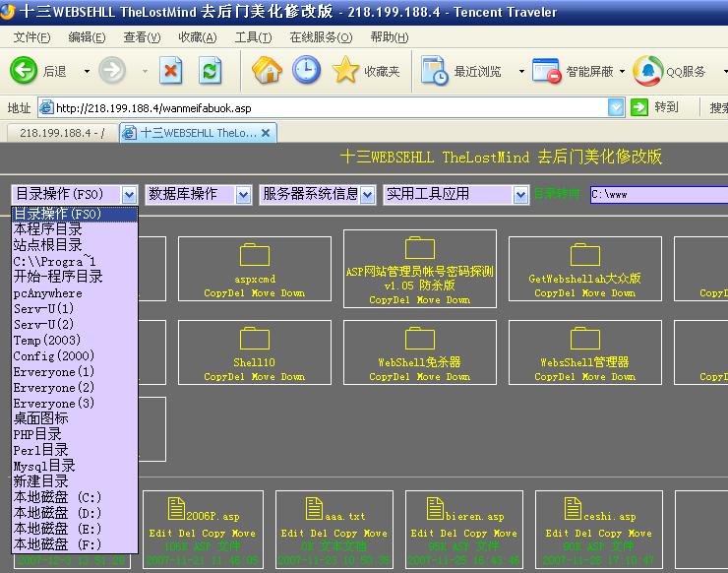The height and width of the screenshot is (573, 728).
Task: Click the ceshi.asp file icon
Action: tap(573, 508)
